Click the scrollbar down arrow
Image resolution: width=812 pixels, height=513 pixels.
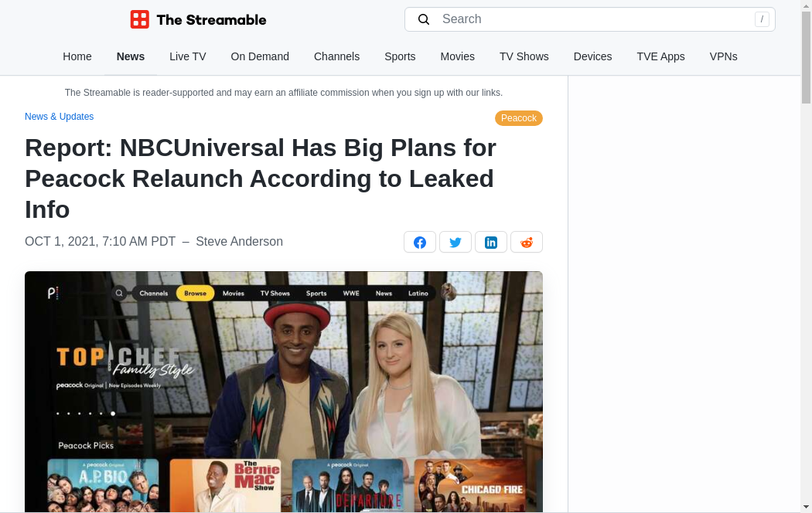tap(806, 508)
